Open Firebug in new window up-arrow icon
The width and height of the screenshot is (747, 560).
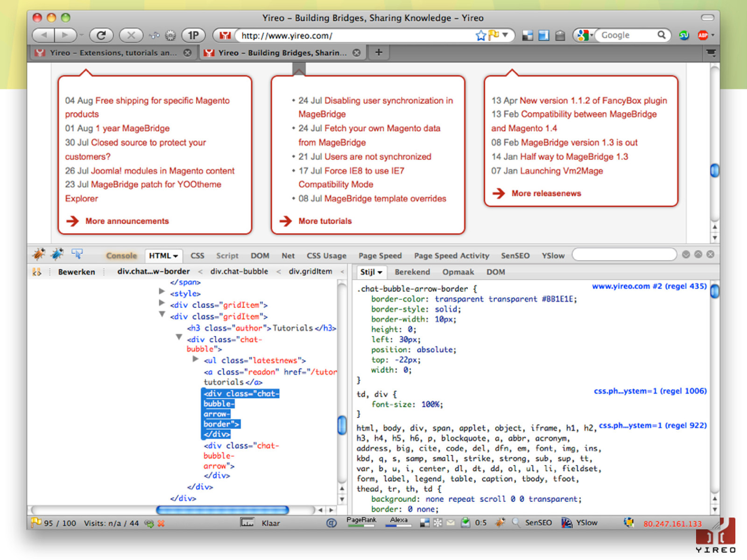click(x=698, y=254)
